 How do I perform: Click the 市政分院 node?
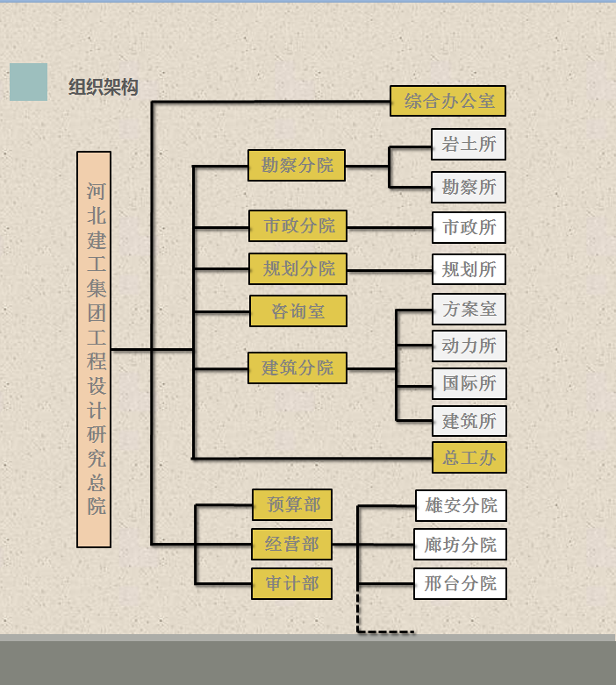point(298,226)
